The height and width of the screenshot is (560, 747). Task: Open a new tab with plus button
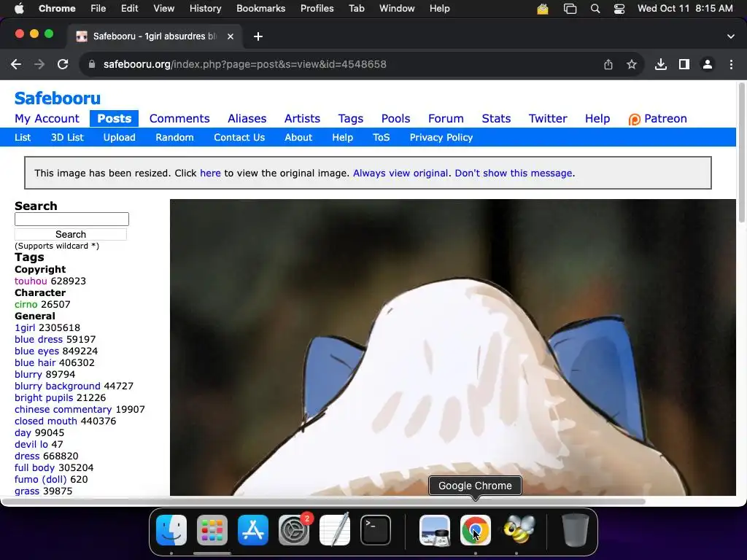[x=258, y=36]
